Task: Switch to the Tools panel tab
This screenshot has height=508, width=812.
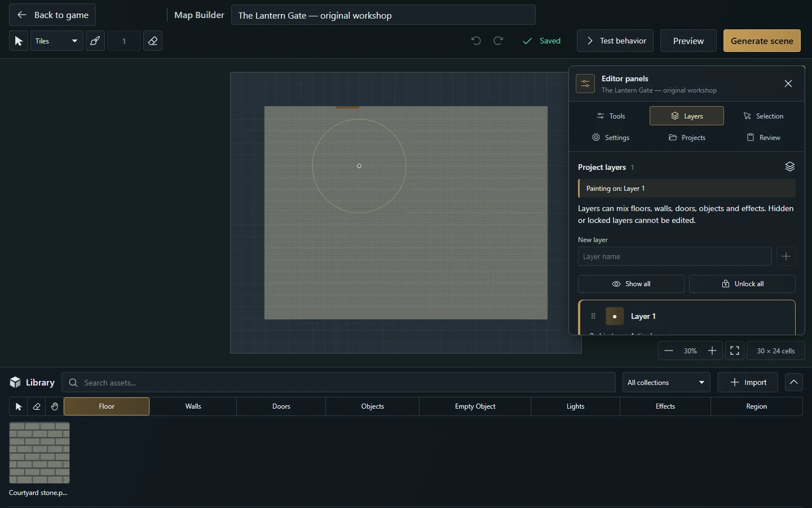Action: 611,116
